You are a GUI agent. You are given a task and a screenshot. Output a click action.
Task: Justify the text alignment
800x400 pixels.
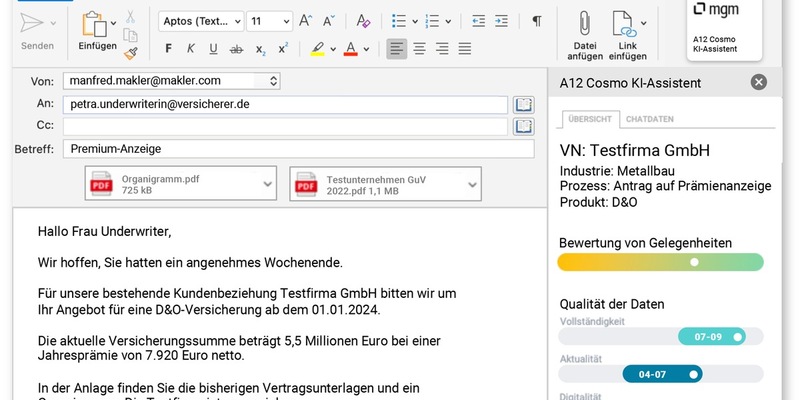[464, 49]
